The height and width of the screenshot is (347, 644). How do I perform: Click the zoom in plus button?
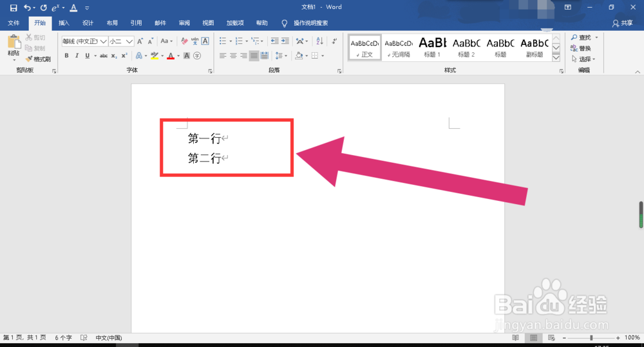618,338
